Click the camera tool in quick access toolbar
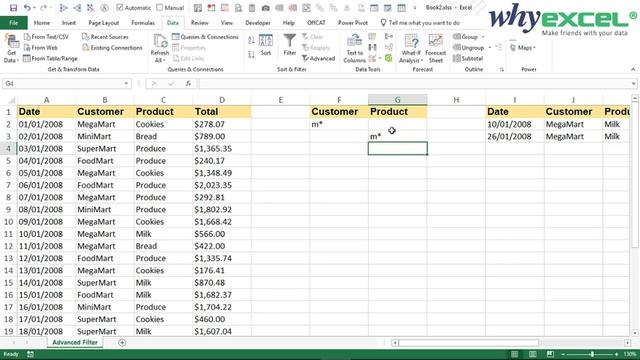 (265, 8)
